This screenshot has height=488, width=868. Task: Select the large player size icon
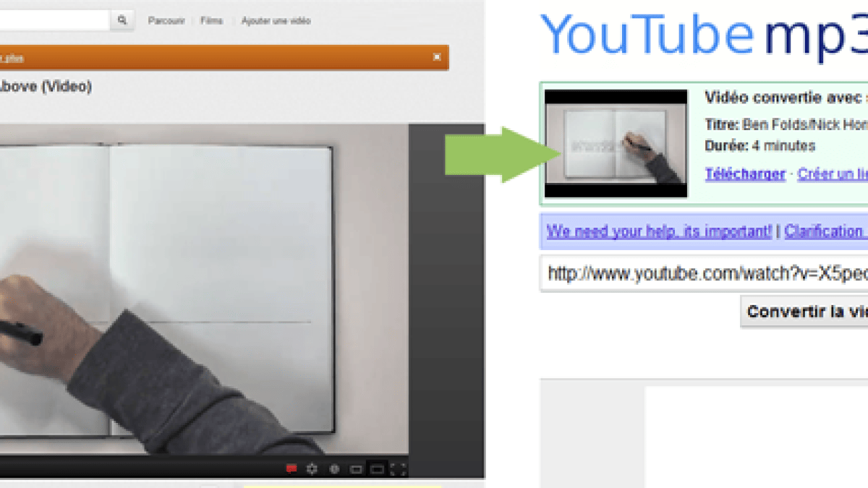(377, 468)
